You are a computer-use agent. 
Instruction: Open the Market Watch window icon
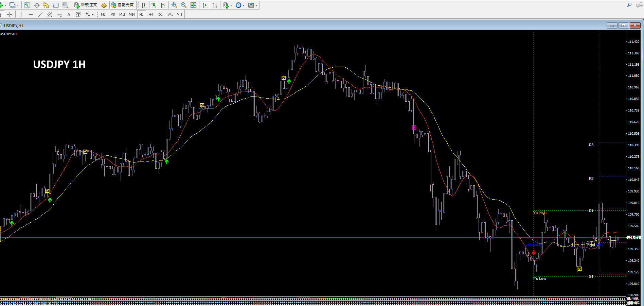27,5
